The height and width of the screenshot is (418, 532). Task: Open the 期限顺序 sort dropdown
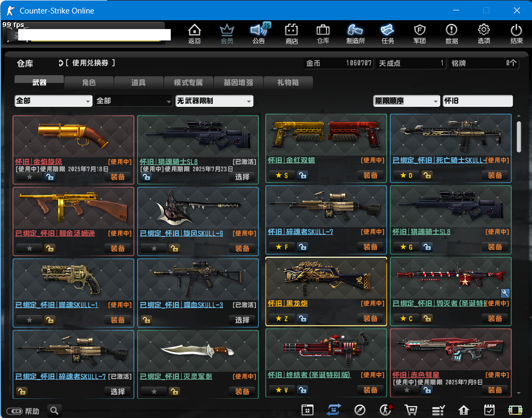(x=406, y=101)
